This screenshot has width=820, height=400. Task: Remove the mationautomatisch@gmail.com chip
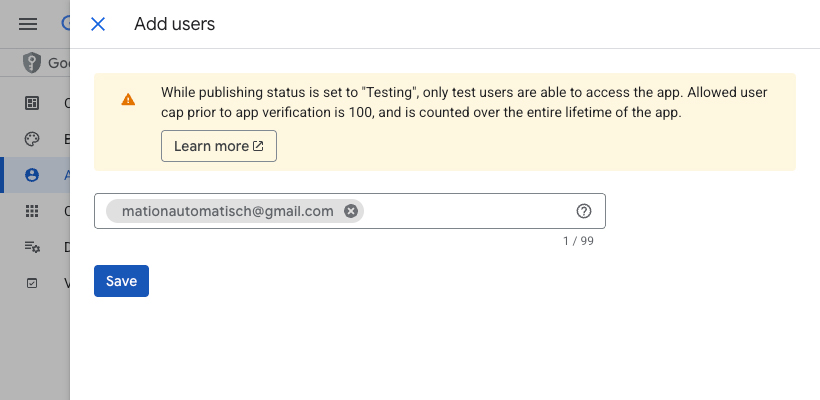[x=351, y=211]
